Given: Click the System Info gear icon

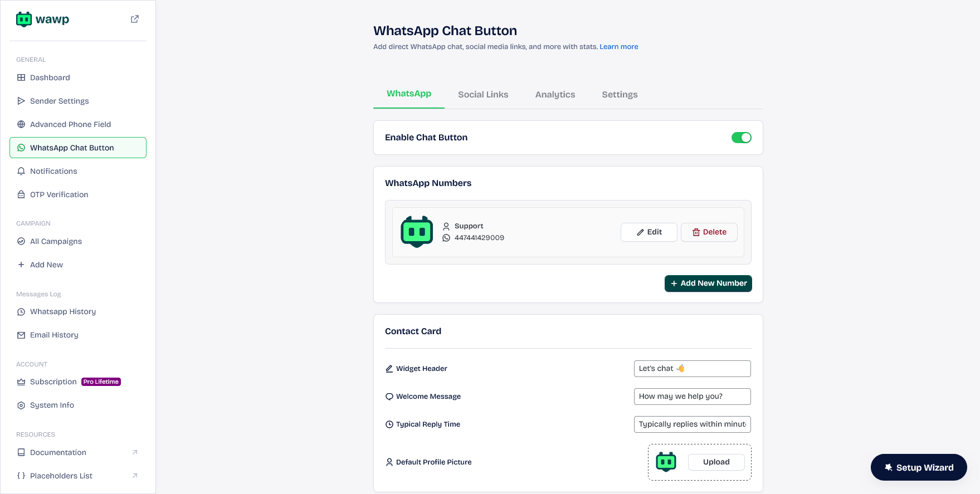Looking at the screenshot, I should tap(21, 405).
